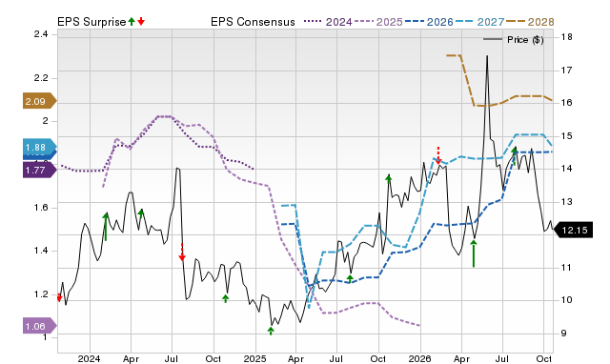Click the 1.2 label on the left axis
Screen dimensions: 610x364
(41, 294)
